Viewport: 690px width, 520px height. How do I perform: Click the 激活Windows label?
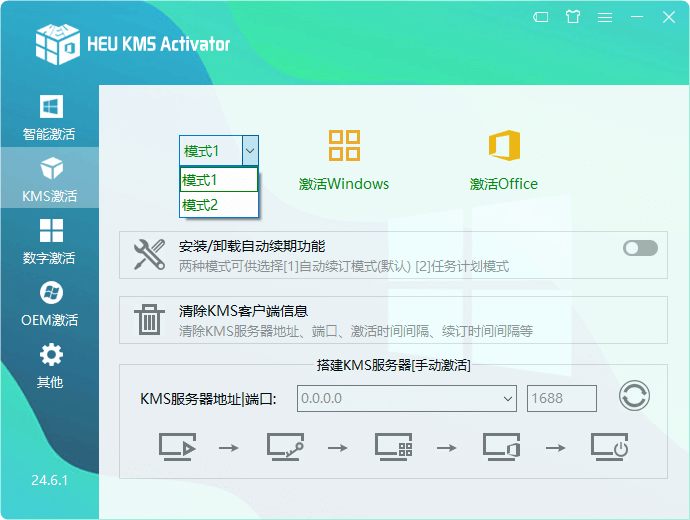pyautogui.click(x=344, y=184)
